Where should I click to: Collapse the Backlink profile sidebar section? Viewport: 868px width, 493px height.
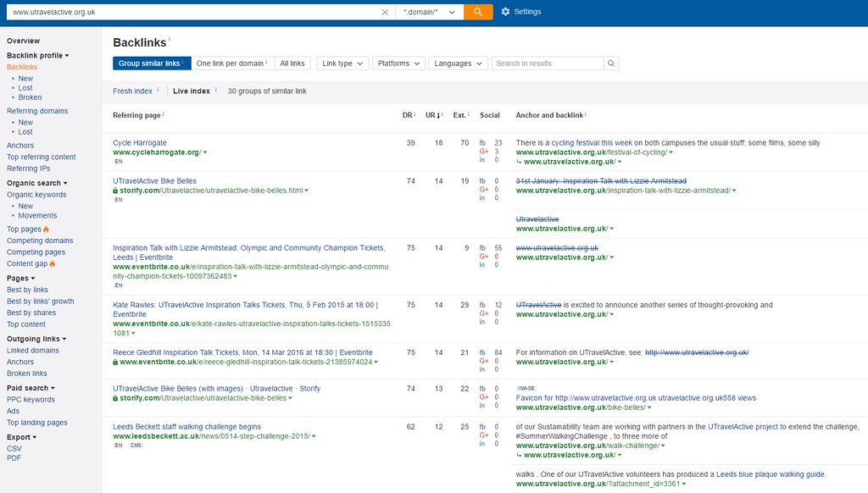pyautogui.click(x=37, y=55)
